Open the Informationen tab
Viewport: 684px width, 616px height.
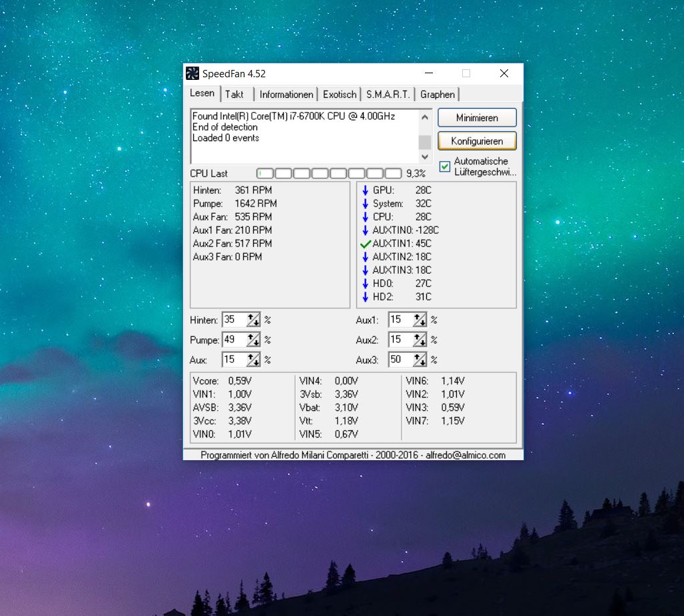click(x=286, y=95)
